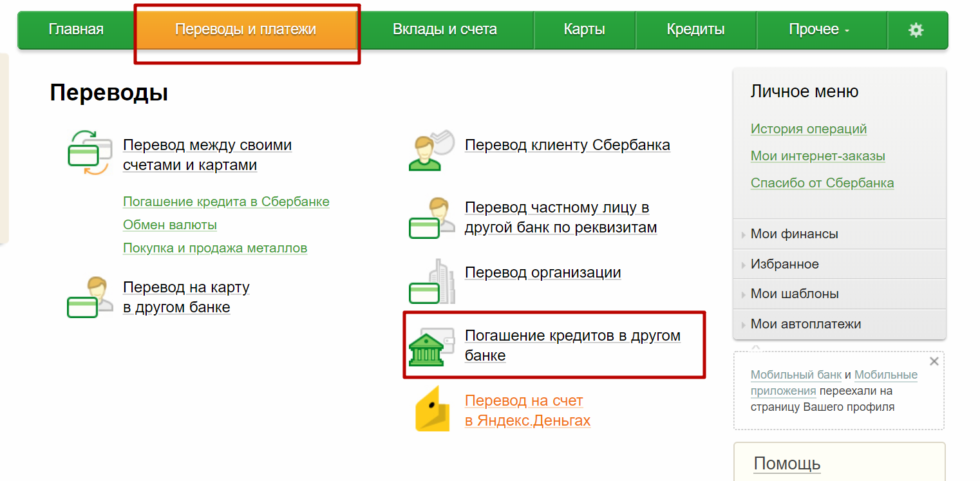Open the Карты navigation tab
Image resolution: width=980 pixels, height=481 pixels.
click(x=584, y=30)
